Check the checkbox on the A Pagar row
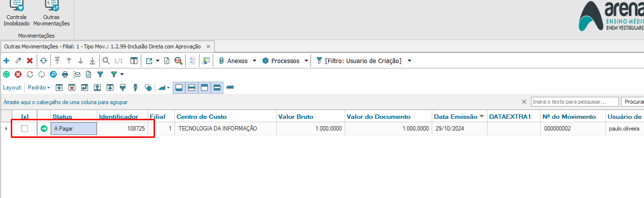This screenshot has height=198, width=644. tap(24, 129)
